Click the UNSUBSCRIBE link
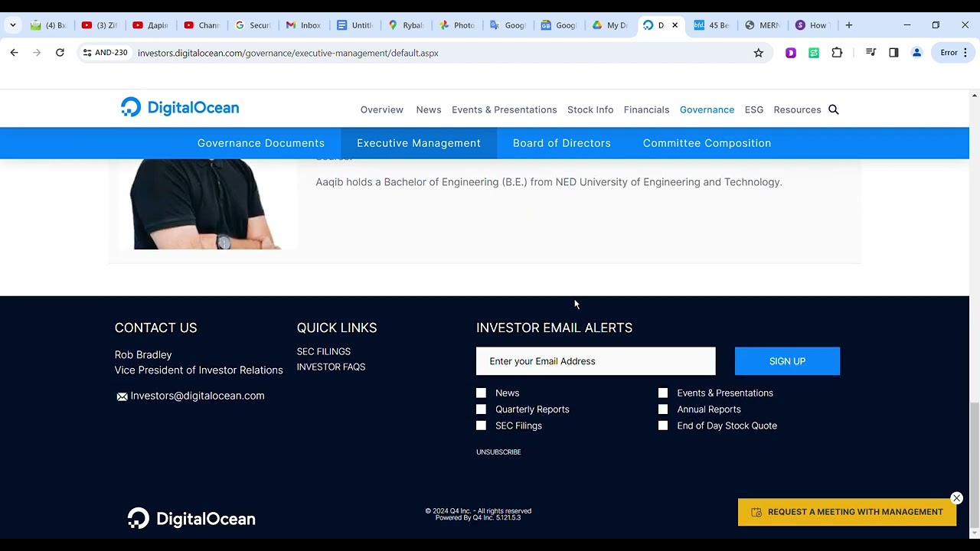 click(498, 452)
